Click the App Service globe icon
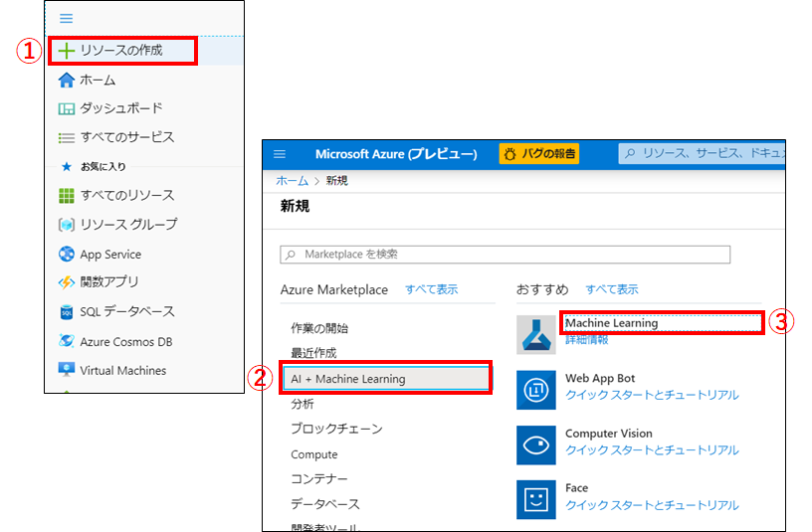Image resolution: width=812 pixels, height=532 pixels. tap(67, 255)
